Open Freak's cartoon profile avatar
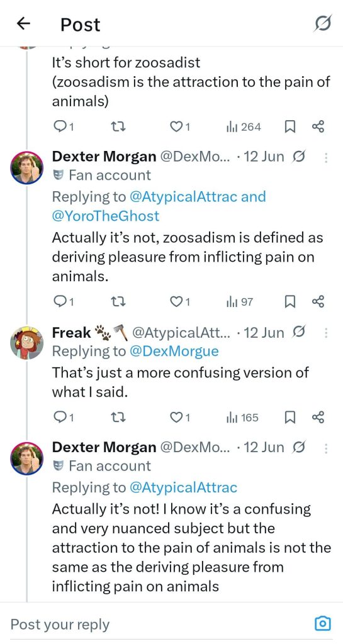This screenshot has width=343, height=644. tap(26, 343)
